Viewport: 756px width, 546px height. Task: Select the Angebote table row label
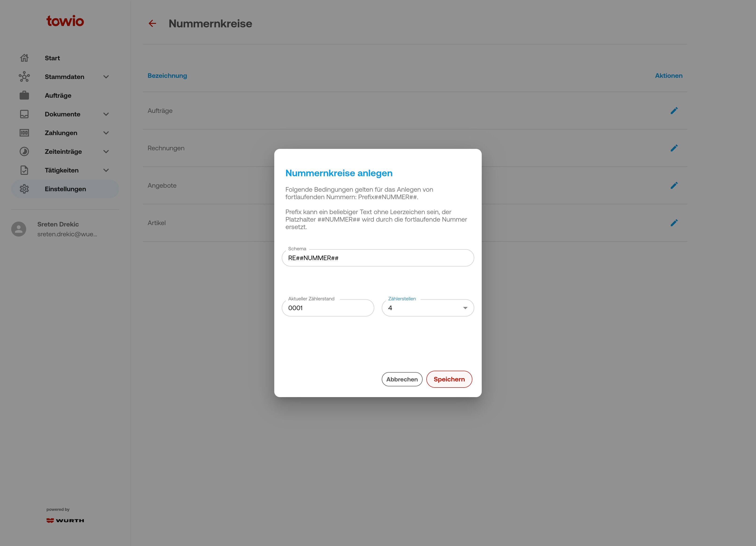tap(162, 185)
